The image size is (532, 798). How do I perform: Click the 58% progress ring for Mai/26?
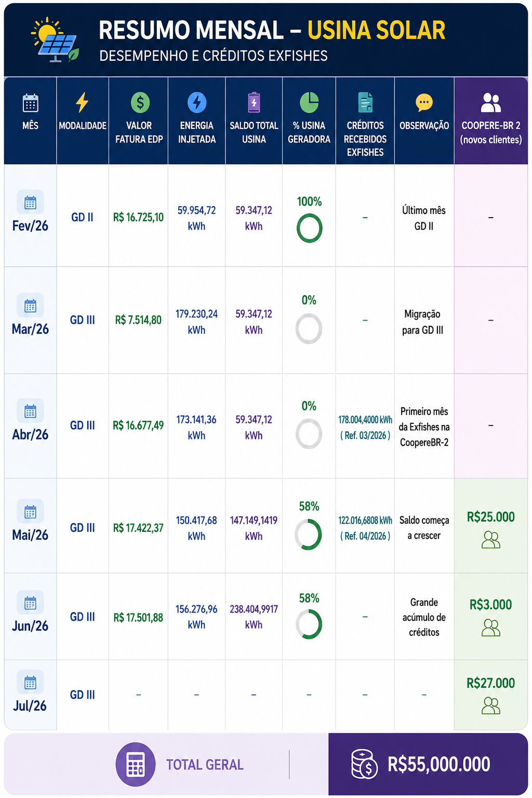tap(309, 536)
